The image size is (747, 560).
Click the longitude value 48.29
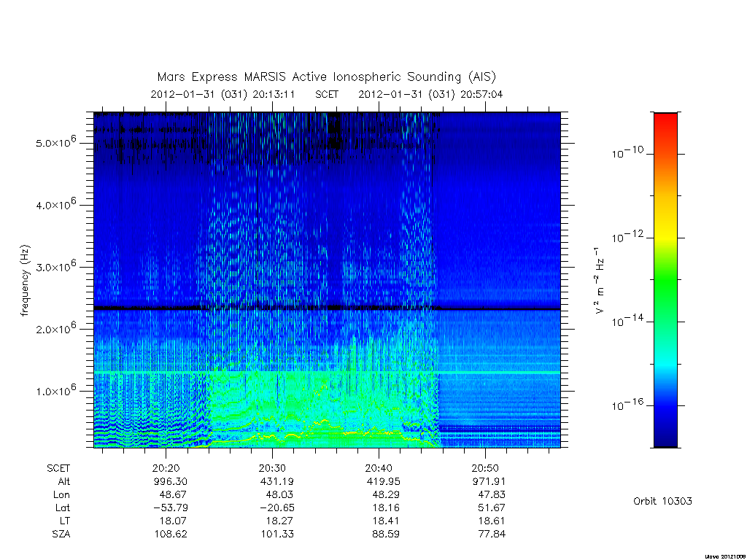386,495
